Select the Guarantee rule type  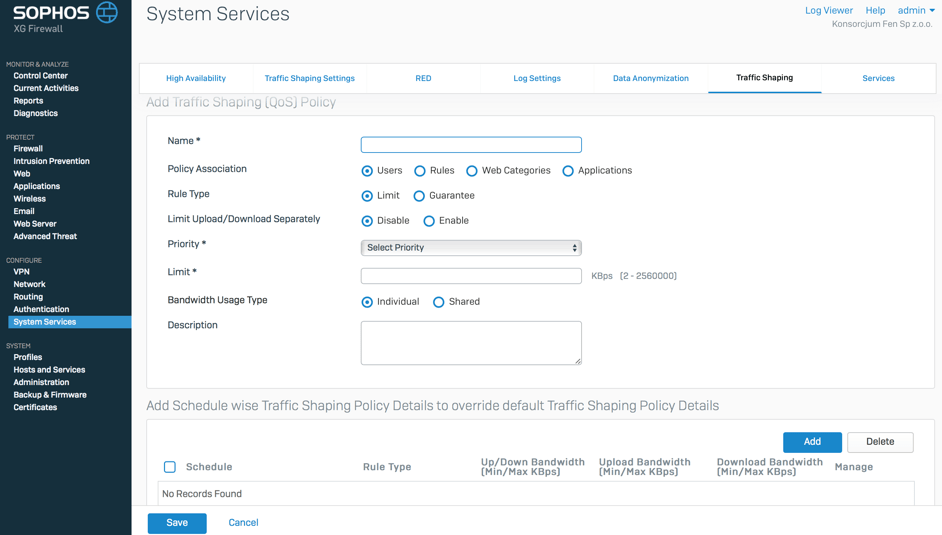click(x=419, y=196)
